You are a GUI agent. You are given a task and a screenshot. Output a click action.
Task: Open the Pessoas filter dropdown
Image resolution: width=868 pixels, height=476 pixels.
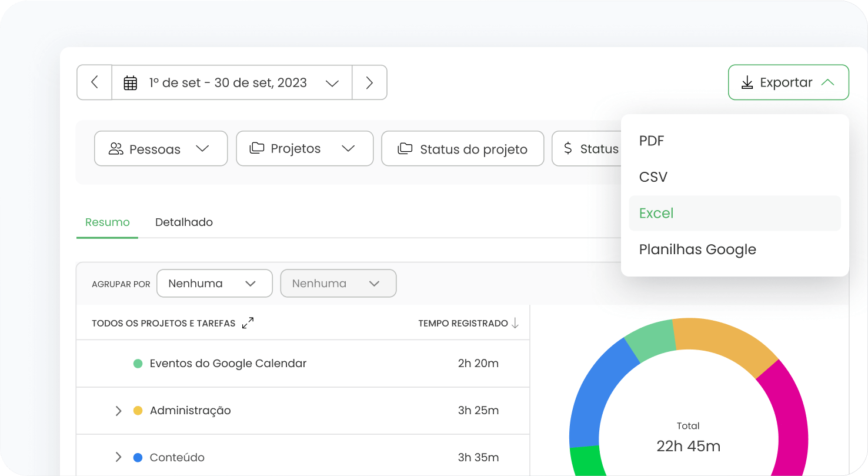pos(161,148)
